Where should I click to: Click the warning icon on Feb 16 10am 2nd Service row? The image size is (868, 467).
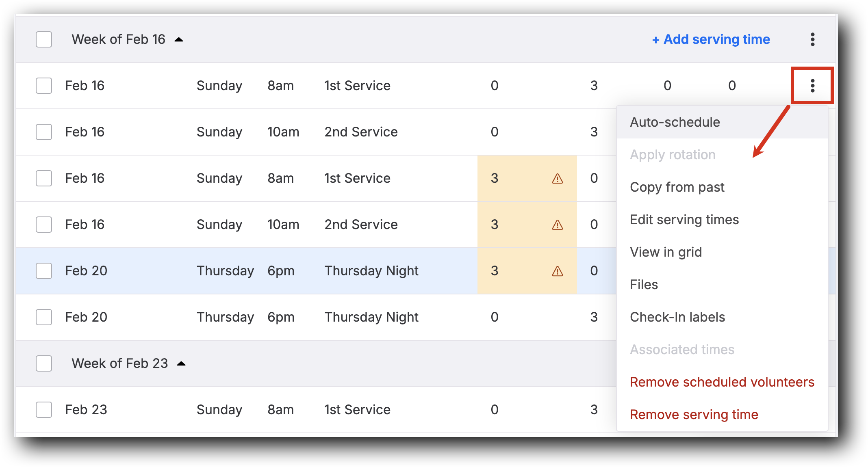557,225
